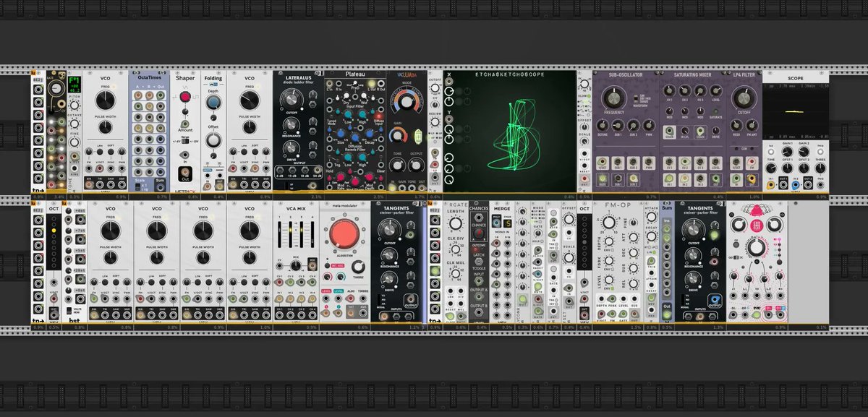Click the TIME knob on the Scope module
The height and width of the screenshot is (417, 868).
click(x=771, y=167)
